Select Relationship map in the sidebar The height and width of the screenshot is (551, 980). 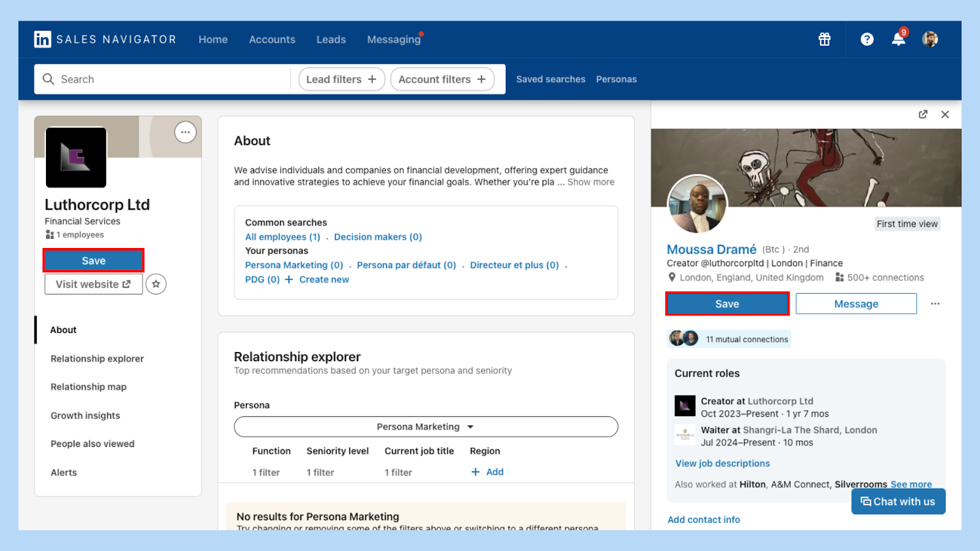(x=89, y=387)
